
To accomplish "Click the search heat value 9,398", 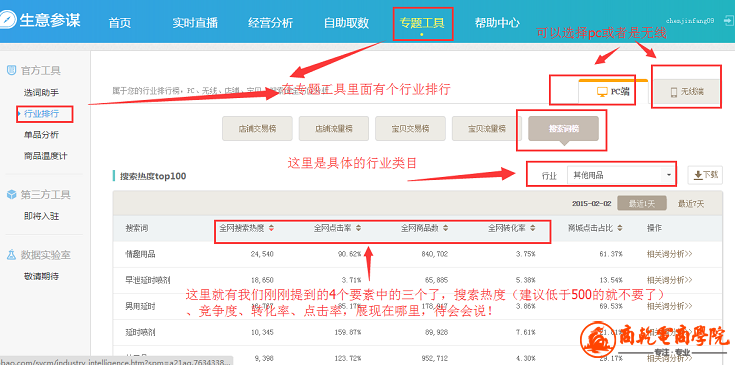I will 264,359.
